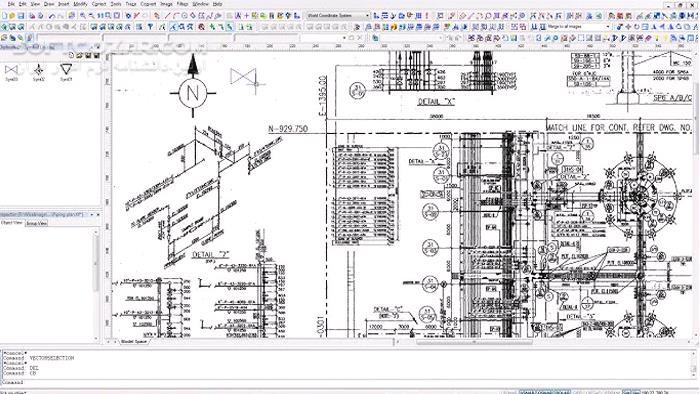Select the Text 'A' tool icon

point(238,16)
